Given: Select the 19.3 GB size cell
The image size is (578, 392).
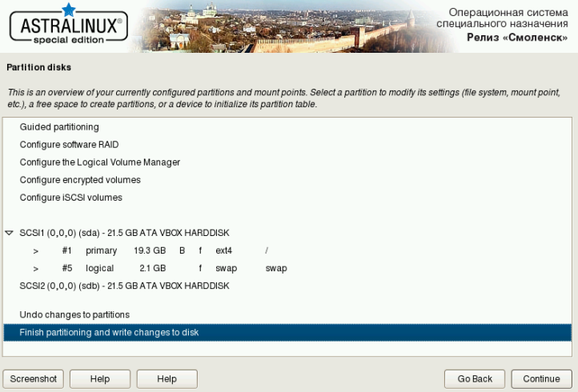Looking at the screenshot, I should coord(150,250).
